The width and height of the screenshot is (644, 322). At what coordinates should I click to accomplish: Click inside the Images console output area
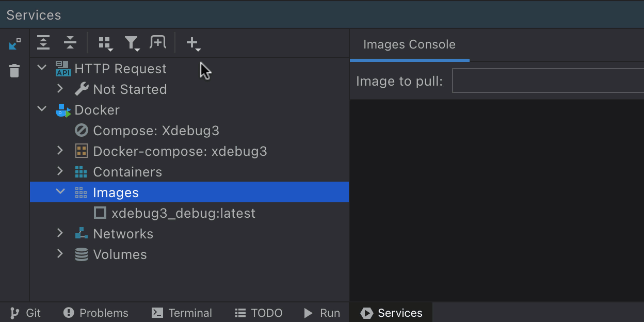[497, 200]
